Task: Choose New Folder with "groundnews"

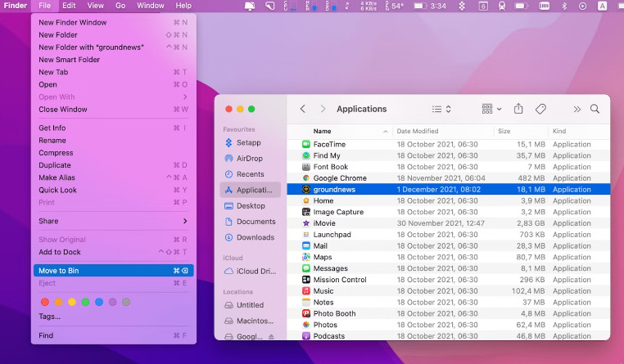Action: [114, 47]
